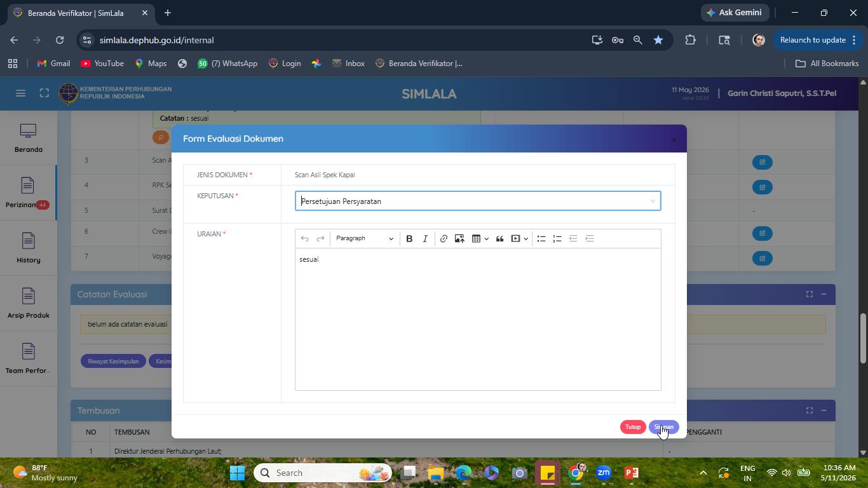
Task: Click the address bar URL
Action: [156, 40]
